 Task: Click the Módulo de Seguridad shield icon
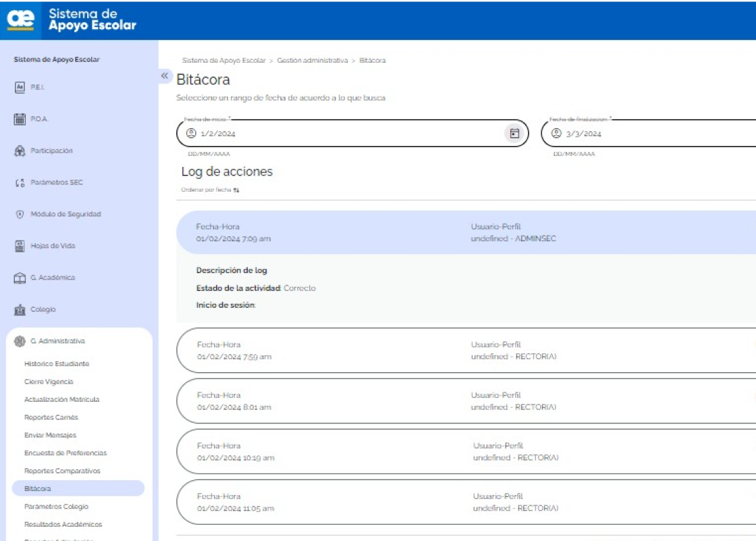[x=20, y=214]
